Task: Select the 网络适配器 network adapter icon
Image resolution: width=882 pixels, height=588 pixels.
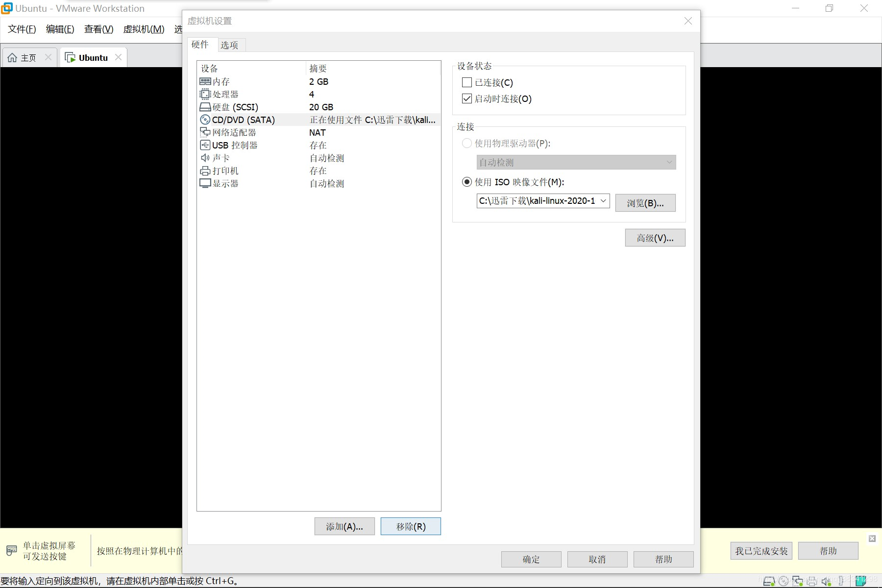Action: 205,132
